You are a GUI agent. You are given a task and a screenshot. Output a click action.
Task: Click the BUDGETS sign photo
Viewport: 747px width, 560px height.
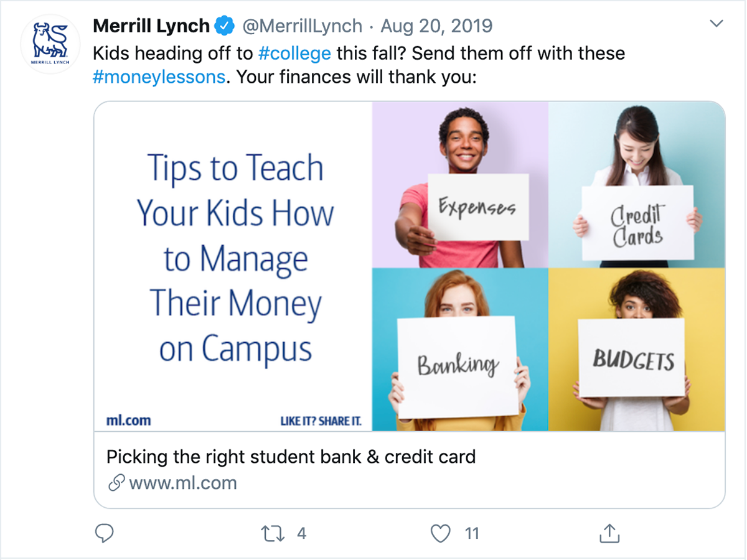coord(637,350)
